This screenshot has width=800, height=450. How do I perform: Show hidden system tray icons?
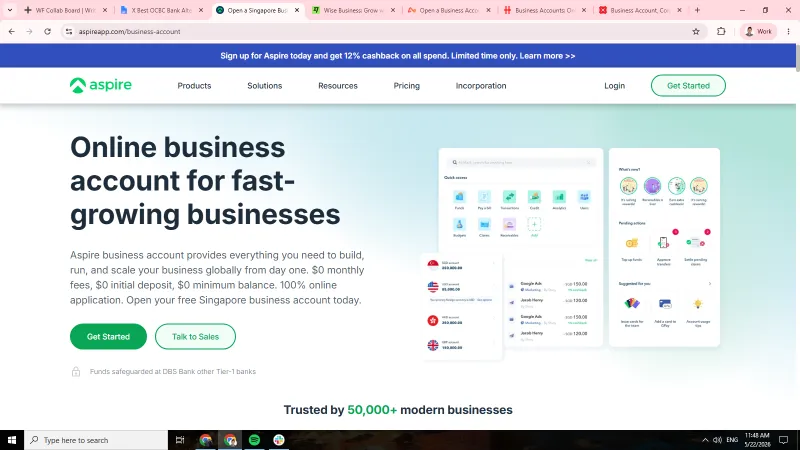point(705,440)
